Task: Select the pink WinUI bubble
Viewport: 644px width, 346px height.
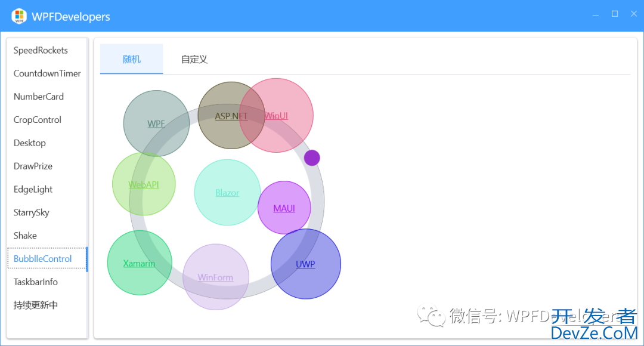Action: (x=276, y=116)
